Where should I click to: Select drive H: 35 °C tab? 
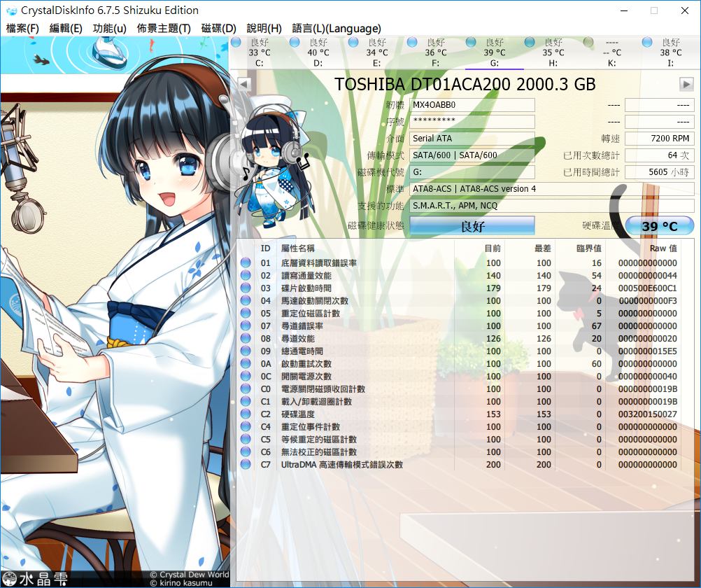[x=553, y=52]
